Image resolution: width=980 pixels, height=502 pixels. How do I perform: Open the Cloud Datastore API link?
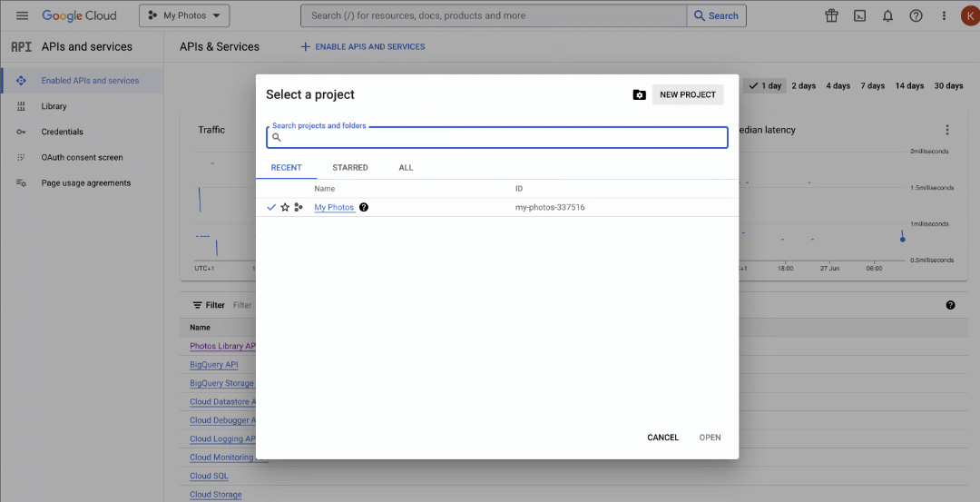222,402
